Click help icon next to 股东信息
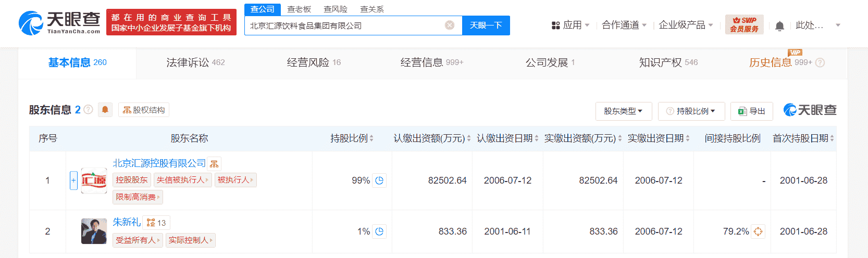The width and height of the screenshot is (868, 258). (x=89, y=110)
